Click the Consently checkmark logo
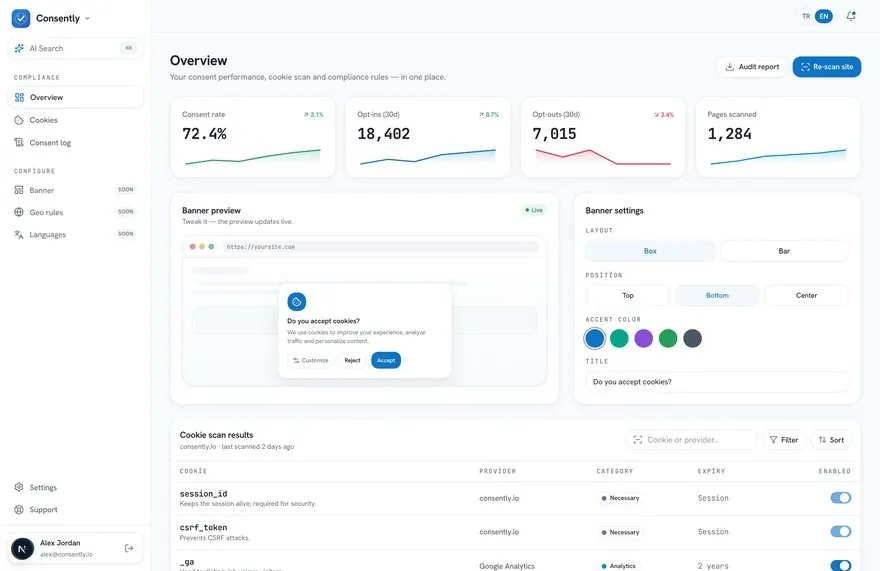 tap(21, 18)
